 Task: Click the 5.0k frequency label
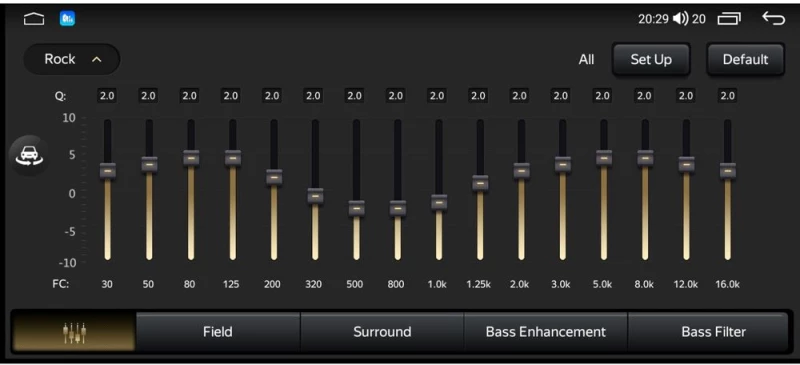[603, 284]
